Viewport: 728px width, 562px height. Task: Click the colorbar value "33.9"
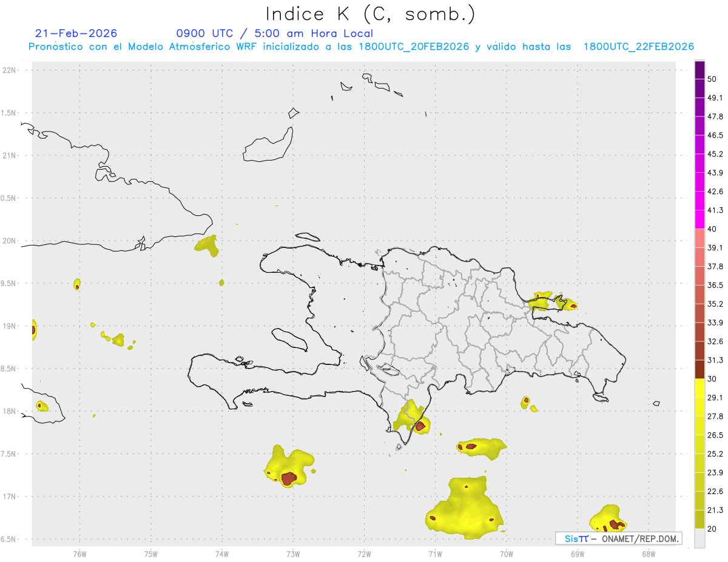tap(715, 323)
